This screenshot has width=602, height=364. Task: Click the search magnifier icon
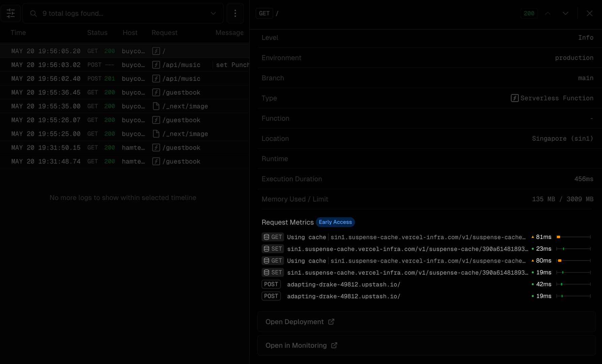point(33,13)
